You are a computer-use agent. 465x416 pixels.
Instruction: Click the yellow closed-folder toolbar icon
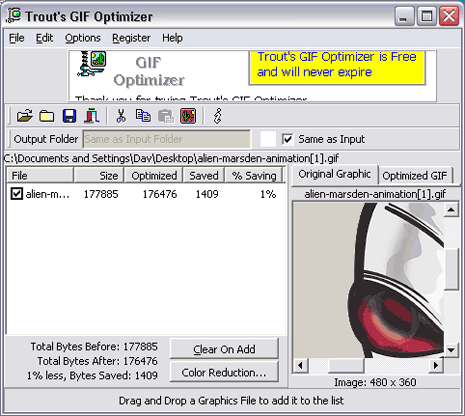[47, 116]
